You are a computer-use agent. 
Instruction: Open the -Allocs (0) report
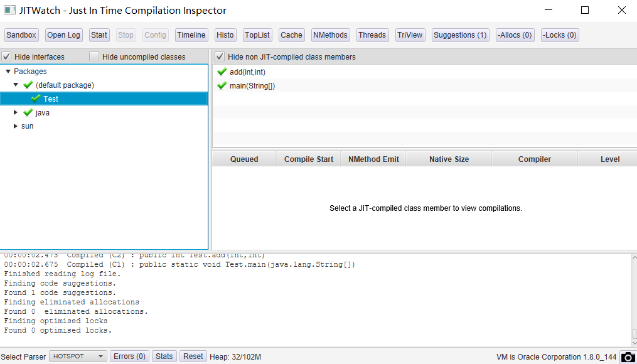point(515,35)
